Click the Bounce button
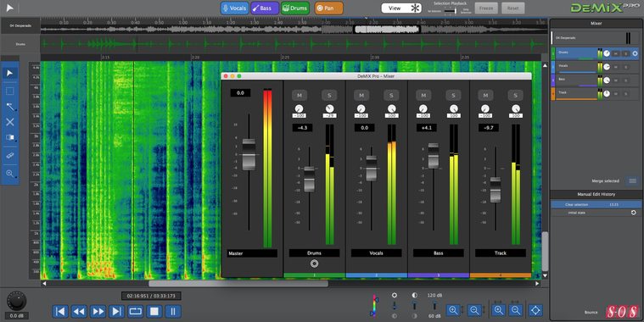Screen dimensions: 644x322 click(591, 313)
